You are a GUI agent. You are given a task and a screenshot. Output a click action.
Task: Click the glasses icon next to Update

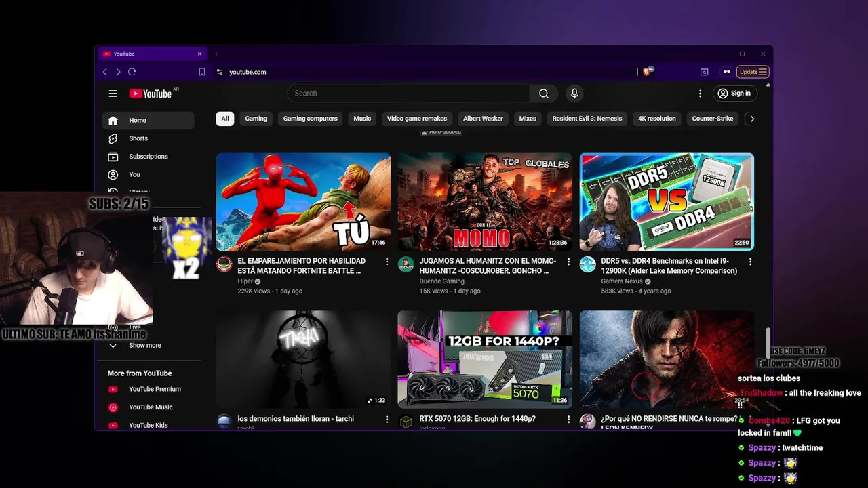tap(726, 72)
